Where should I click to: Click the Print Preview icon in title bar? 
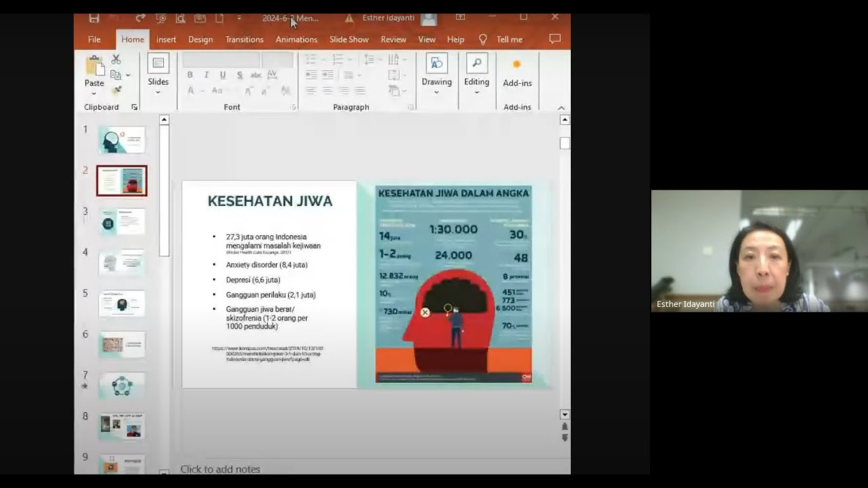[180, 18]
